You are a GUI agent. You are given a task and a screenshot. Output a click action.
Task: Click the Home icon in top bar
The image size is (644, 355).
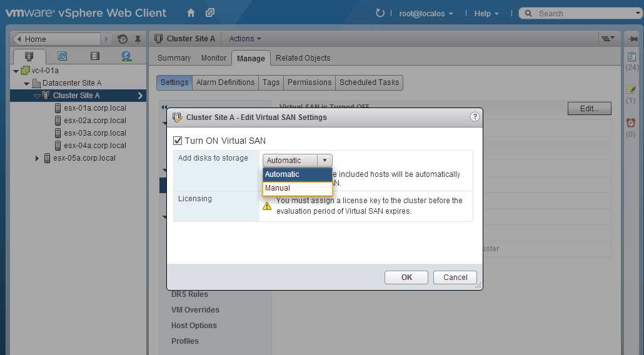pyautogui.click(x=191, y=13)
